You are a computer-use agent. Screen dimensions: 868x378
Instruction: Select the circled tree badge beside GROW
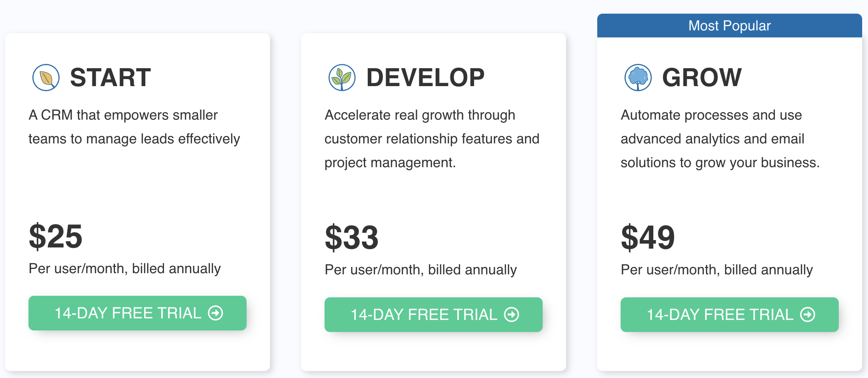pyautogui.click(x=638, y=78)
